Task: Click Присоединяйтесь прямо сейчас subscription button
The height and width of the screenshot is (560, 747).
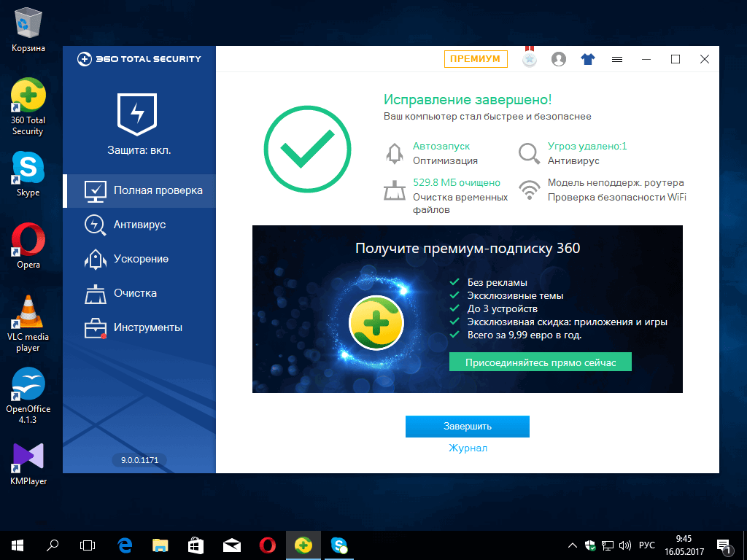Action: [x=540, y=361]
